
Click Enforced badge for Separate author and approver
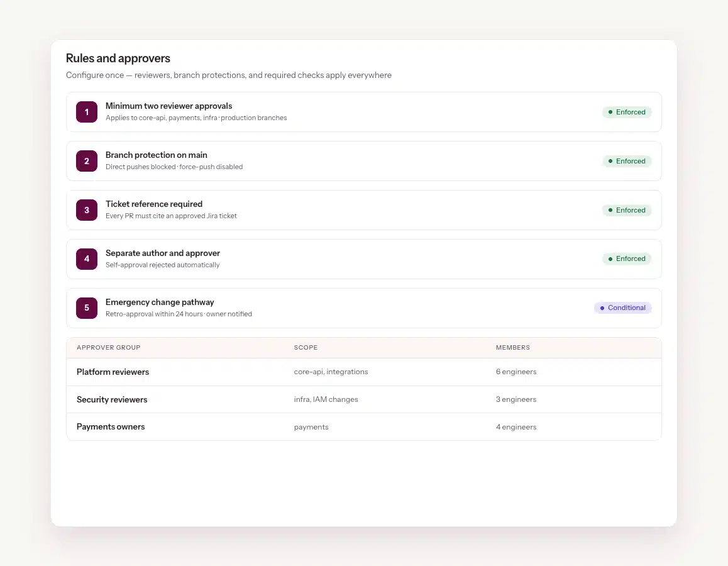click(627, 258)
